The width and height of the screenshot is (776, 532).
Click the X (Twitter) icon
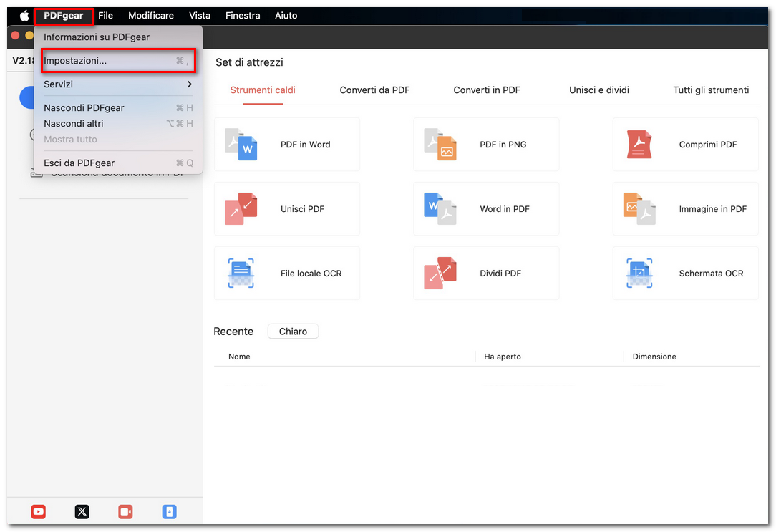[x=82, y=511]
